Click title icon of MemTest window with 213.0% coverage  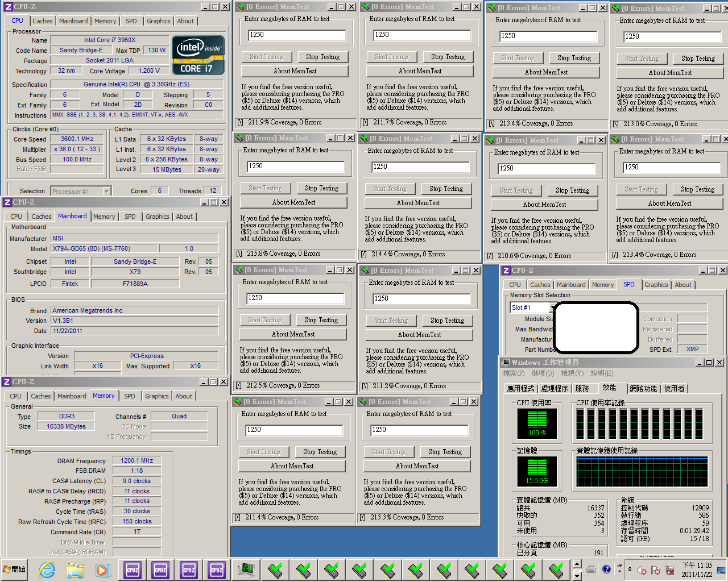point(616,9)
